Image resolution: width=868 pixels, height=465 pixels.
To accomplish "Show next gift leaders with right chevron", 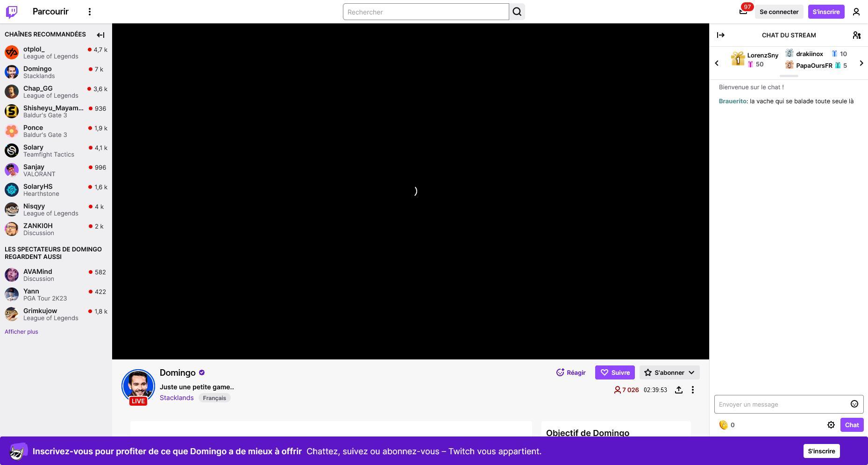I will coord(861,63).
